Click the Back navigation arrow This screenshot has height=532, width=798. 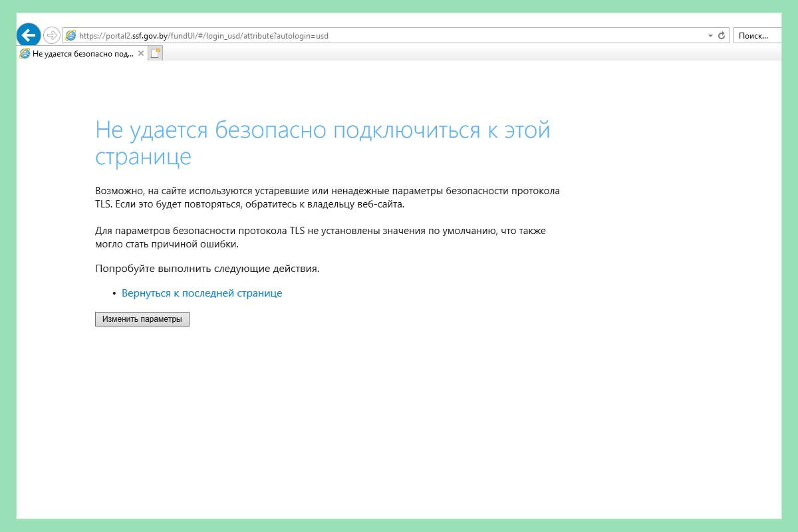pos(28,35)
